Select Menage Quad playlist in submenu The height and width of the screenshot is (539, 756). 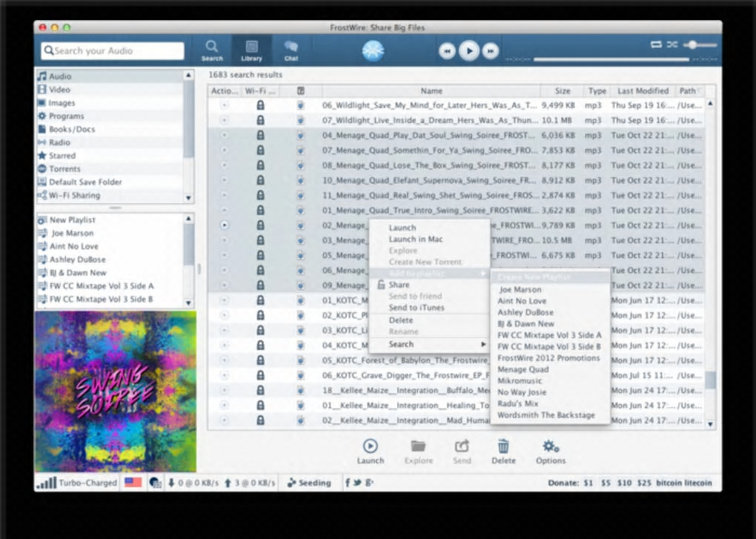coord(523,369)
